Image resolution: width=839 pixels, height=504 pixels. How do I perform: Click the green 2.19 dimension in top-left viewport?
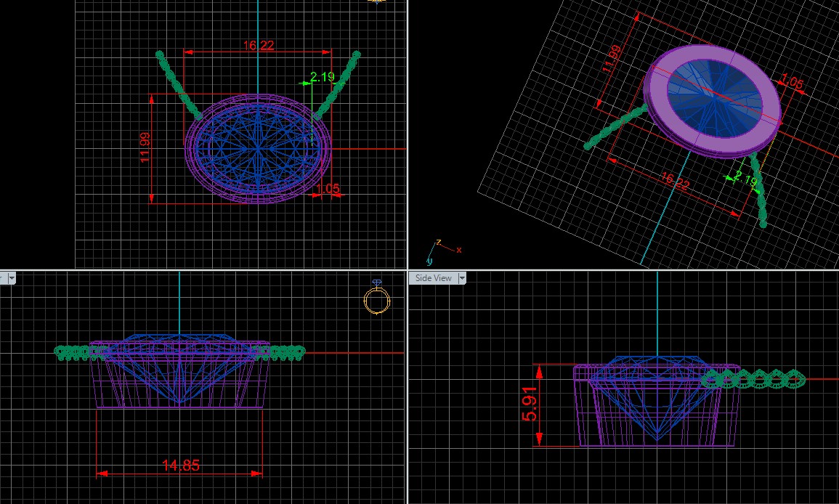(x=322, y=77)
